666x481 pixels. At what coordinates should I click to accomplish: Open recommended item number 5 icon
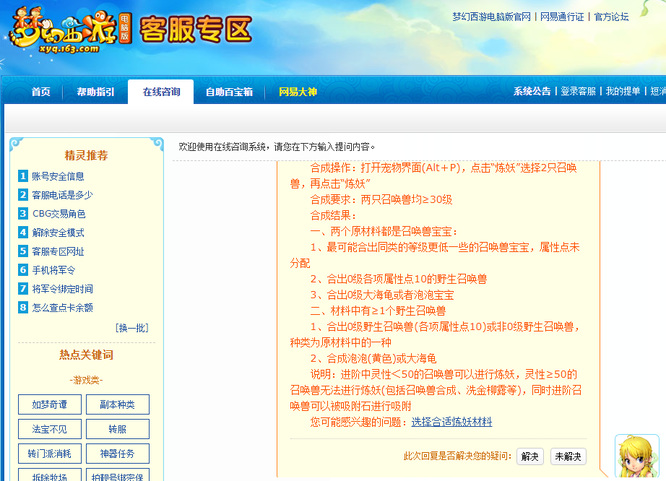23,251
